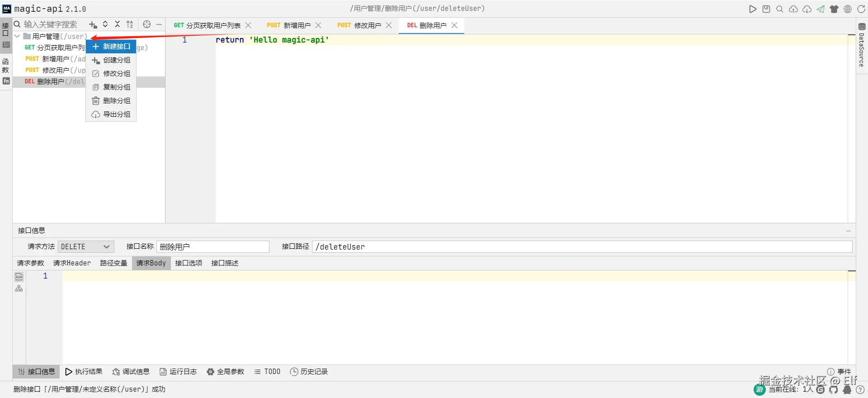This screenshot has width=868, height=398.
Task: Click the structure tree icon beside body editor
Action: (x=19, y=289)
